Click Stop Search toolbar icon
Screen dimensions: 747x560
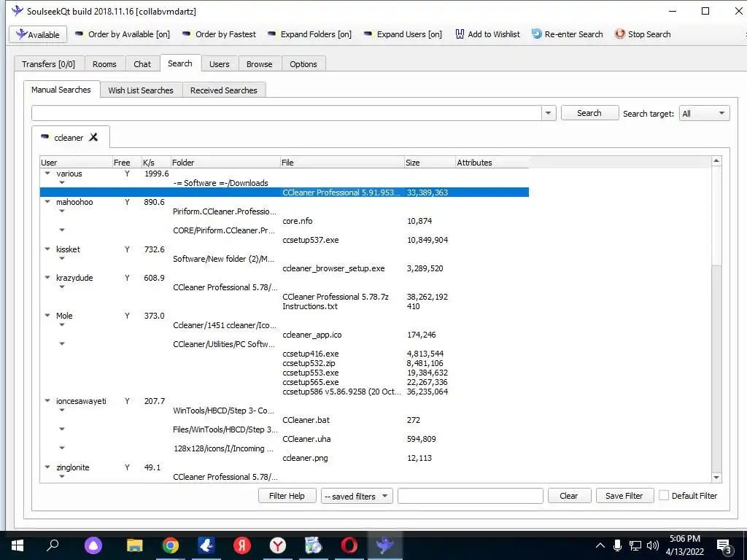tap(619, 34)
